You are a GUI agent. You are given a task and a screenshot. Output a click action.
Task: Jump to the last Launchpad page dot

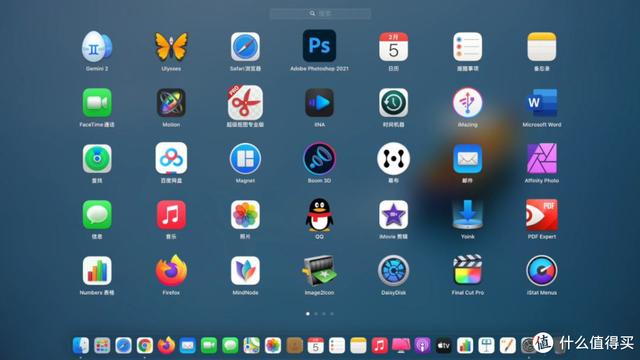coord(332,314)
